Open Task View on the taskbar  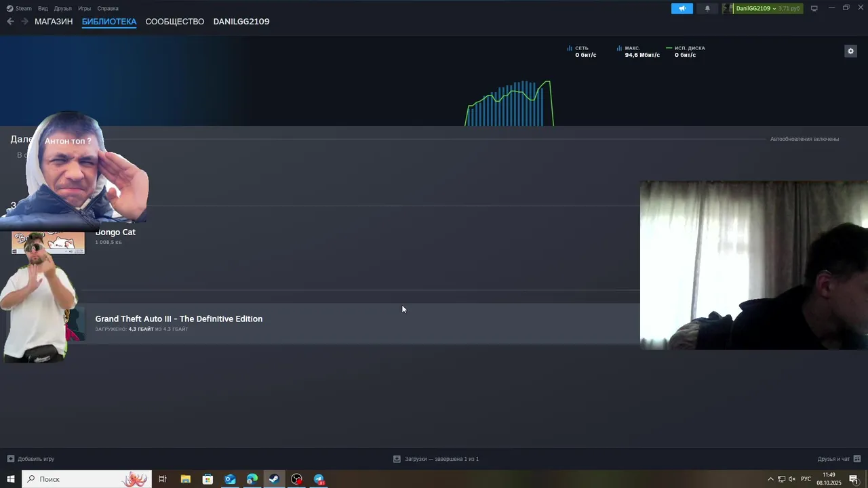tap(163, 479)
